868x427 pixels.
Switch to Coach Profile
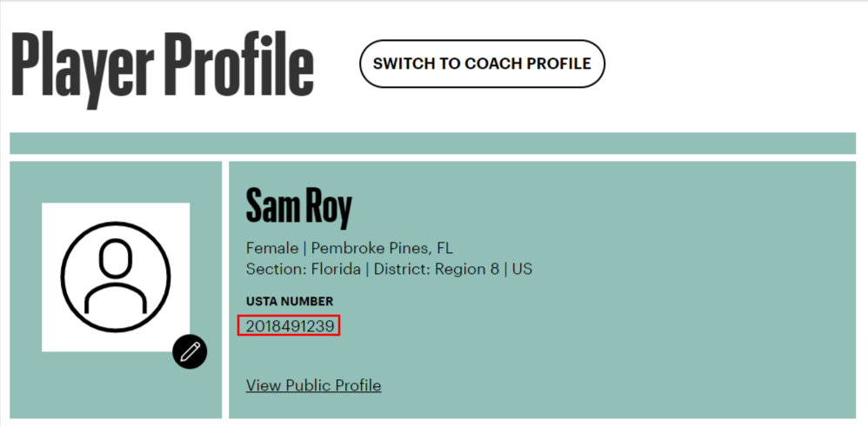tap(482, 63)
